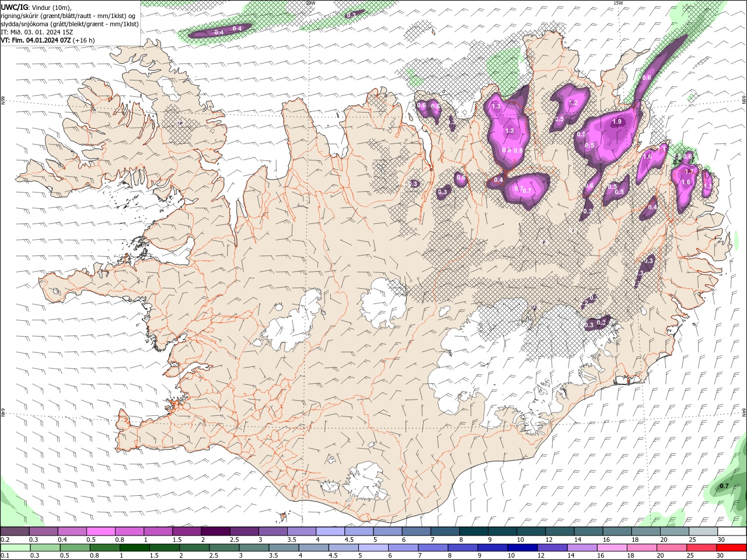
Task: Click the 15W longitude label at the top edge
Action: click(618, 3)
